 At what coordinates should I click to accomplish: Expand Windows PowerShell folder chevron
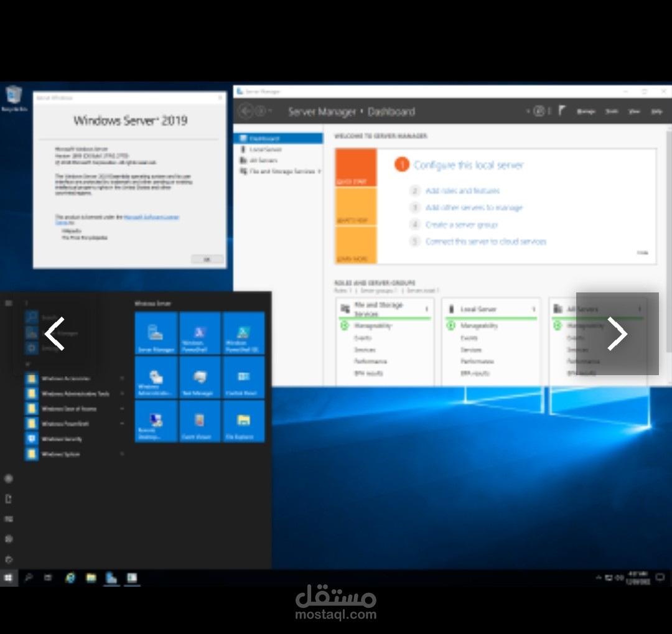(122, 424)
